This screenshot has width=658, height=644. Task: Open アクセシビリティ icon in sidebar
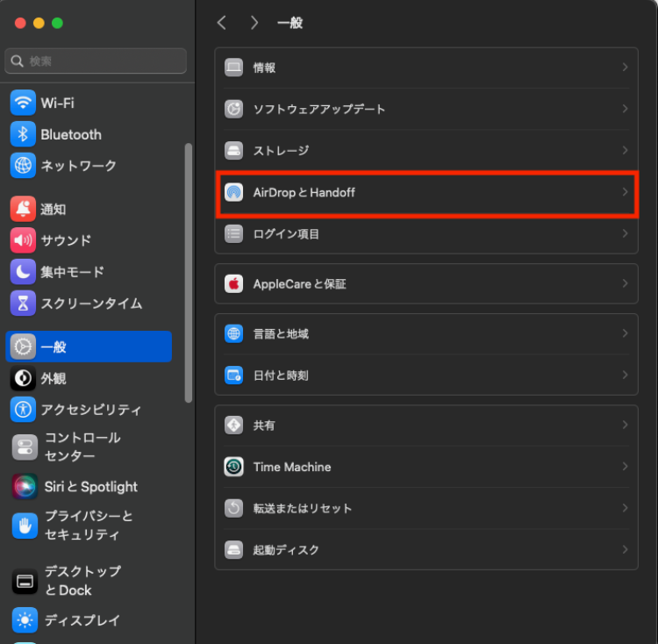pyautogui.click(x=23, y=410)
